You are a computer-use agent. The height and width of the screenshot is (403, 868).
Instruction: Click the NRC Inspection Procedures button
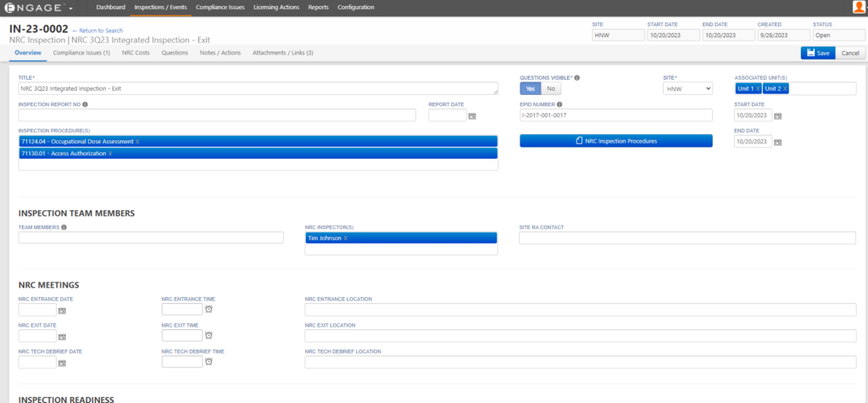tap(616, 141)
